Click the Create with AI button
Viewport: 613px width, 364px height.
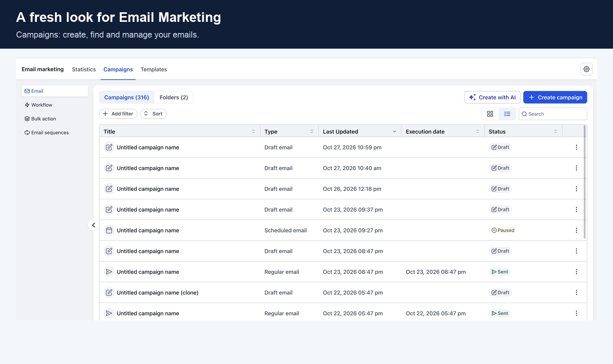click(x=492, y=97)
